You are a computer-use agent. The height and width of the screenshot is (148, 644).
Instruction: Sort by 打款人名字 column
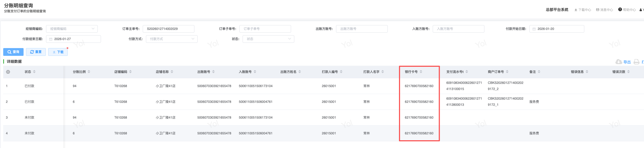click(x=383, y=72)
